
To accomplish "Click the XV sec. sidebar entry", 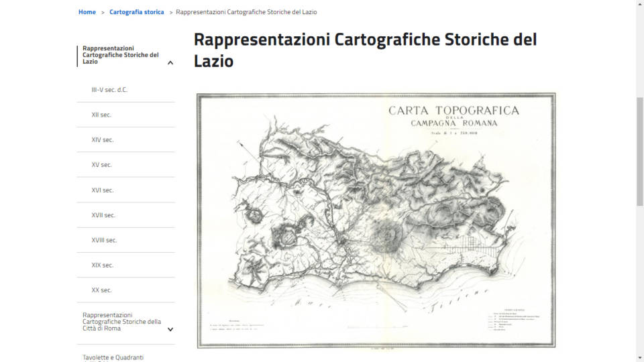I will coord(102,165).
